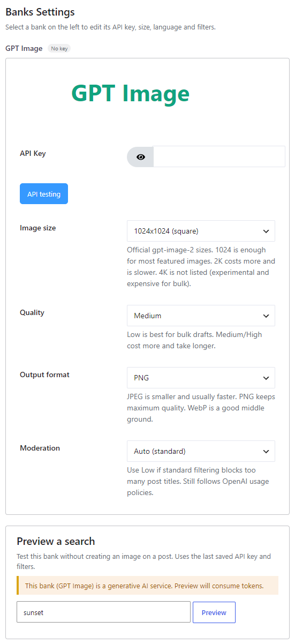Screen dimensions: 295x644
Task: Click the Moderation label
Action: 40,448
